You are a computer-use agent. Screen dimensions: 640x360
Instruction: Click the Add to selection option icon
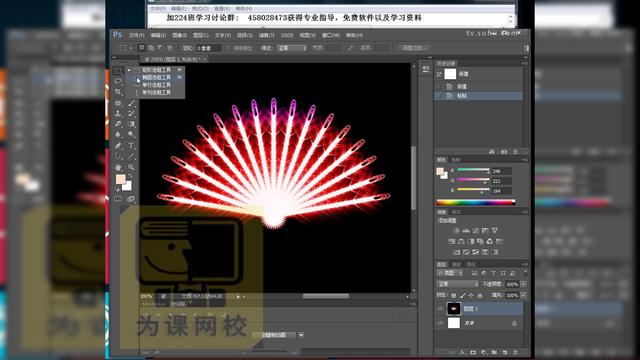point(151,48)
